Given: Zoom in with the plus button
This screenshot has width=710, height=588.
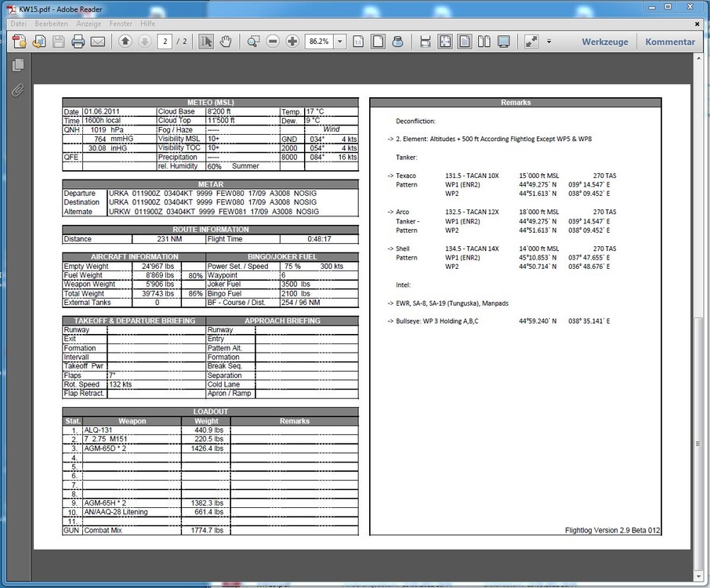Looking at the screenshot, I should 292,42.
